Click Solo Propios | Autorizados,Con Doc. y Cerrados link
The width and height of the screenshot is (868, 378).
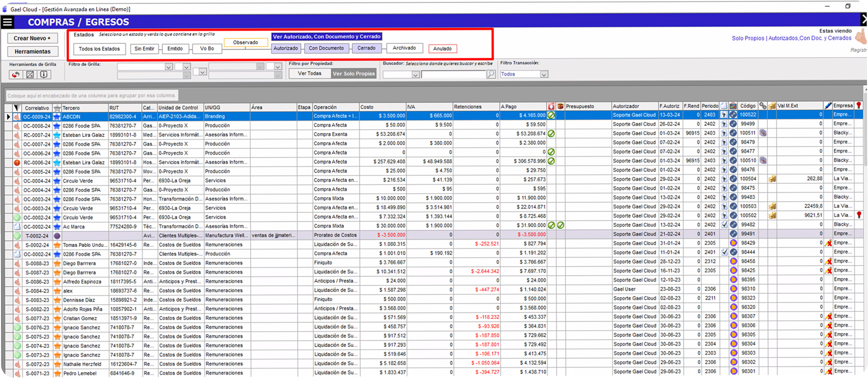tap(792, 38)
